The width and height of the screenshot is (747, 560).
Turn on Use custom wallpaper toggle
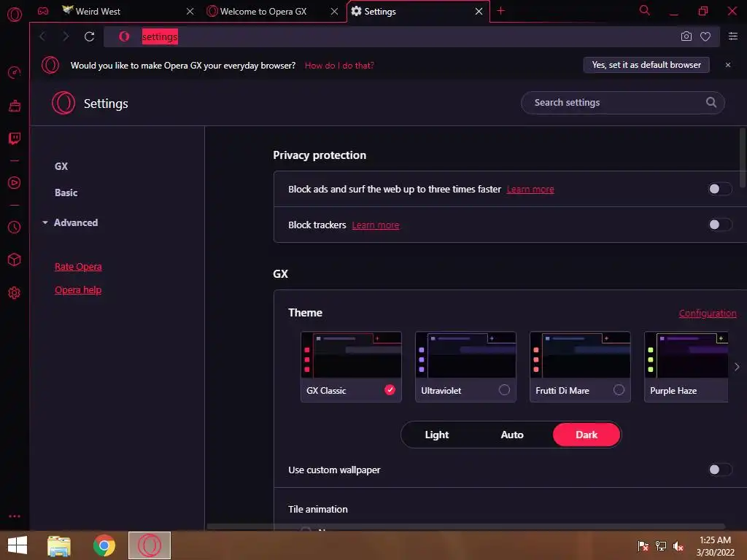[x=719, y=470]
